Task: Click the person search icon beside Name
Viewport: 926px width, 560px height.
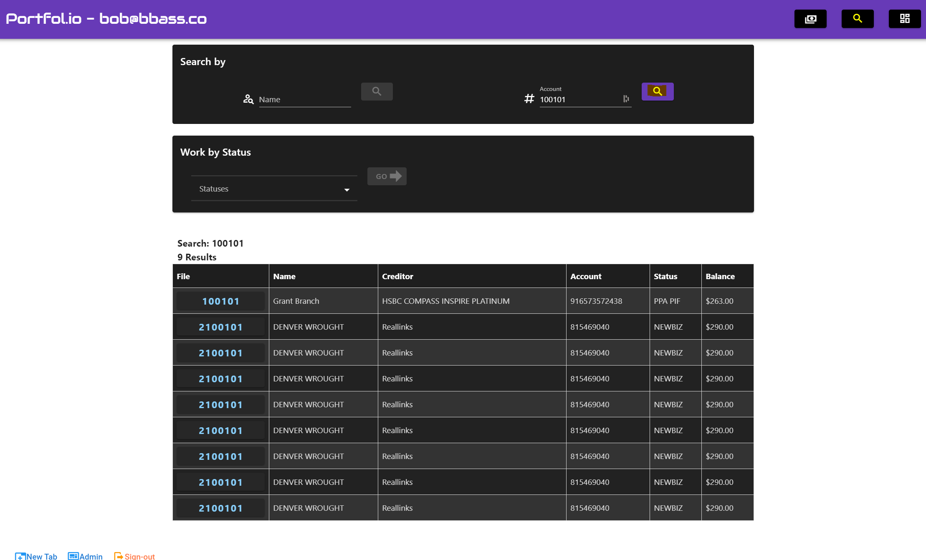Action: pyautogui.click(x=248, y=99)
